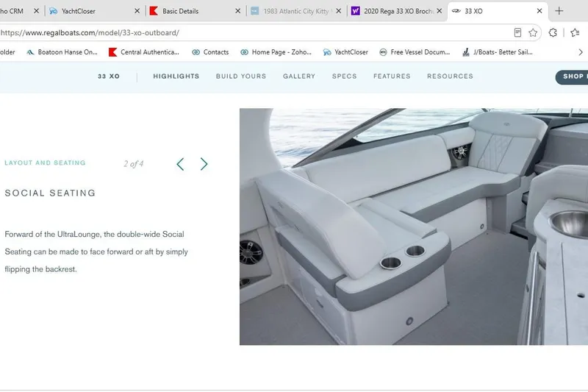Go to Specs section

[x=344, y=76]
